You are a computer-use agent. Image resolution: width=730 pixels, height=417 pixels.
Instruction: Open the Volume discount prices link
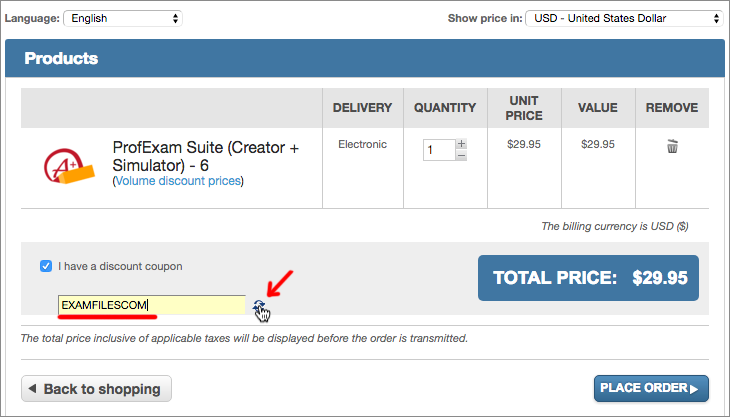(x=178, y=181)
